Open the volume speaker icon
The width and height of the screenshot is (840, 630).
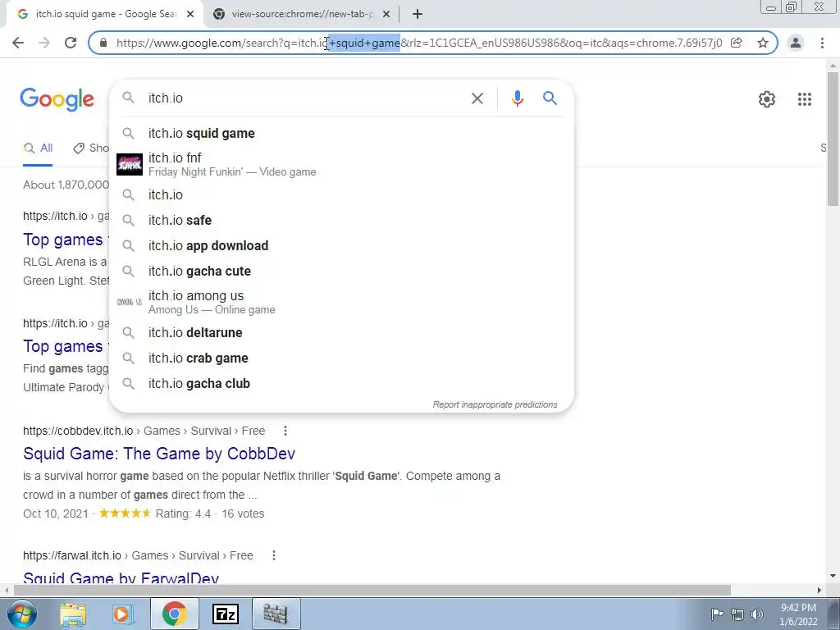[x=757, y=614]
